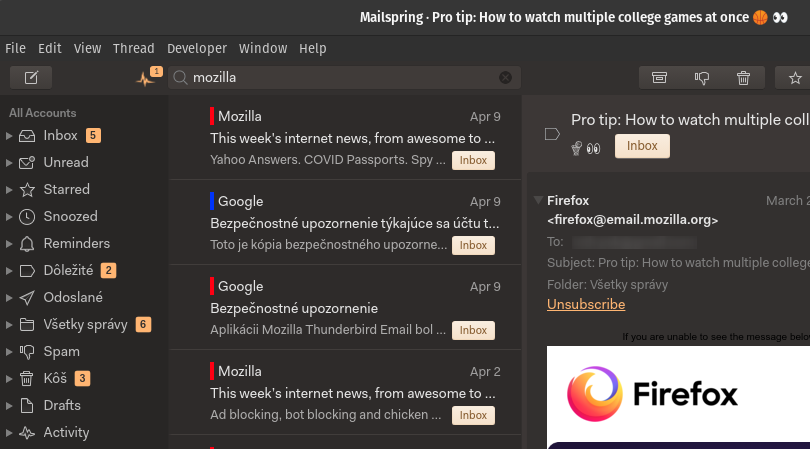
Task: Open the File menu
Action: [15, 49]
